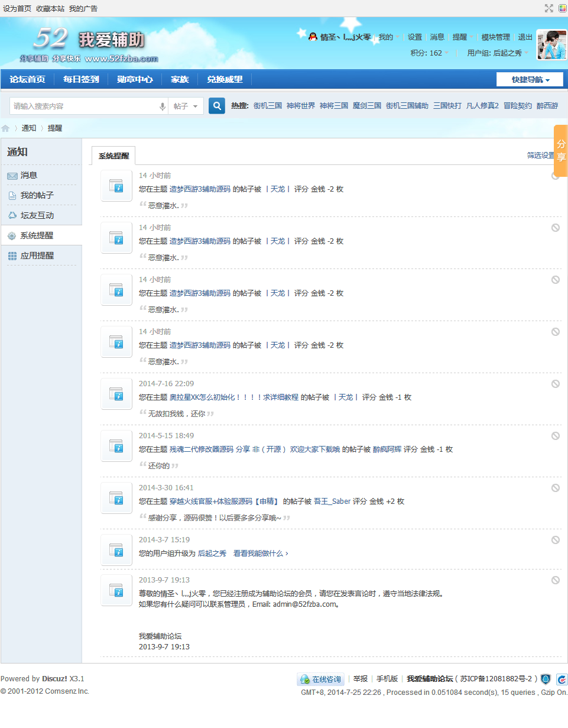Block notification dated 2014-7-16 22:09 using its ignore icon

click(556, 384)
